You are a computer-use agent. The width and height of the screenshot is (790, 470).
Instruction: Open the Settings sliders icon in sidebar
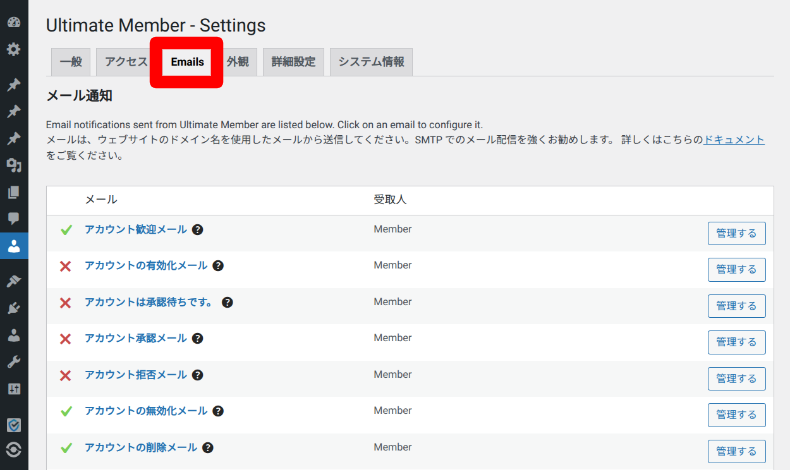click(x=14, y=389)
